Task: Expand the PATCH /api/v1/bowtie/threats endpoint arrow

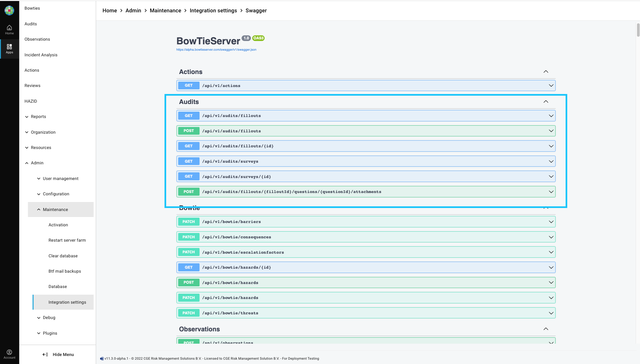Action: [x=551, y=313]
